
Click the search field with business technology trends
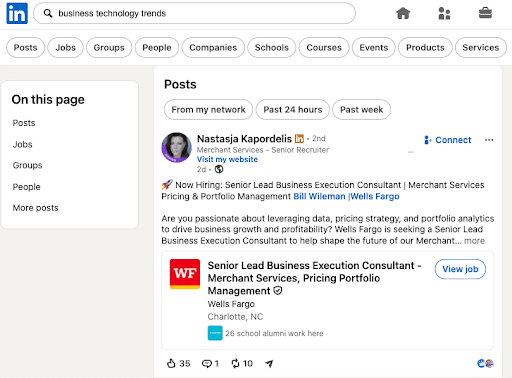coord(194,13)
